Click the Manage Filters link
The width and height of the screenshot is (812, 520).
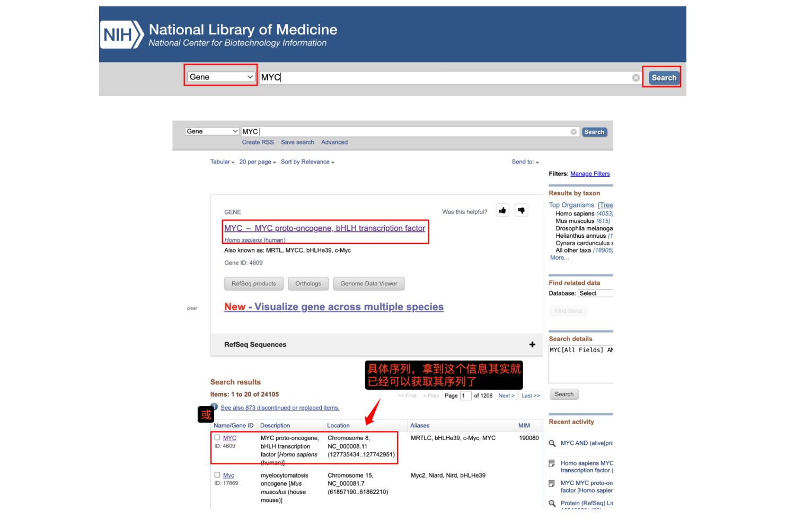coord(590,174)
